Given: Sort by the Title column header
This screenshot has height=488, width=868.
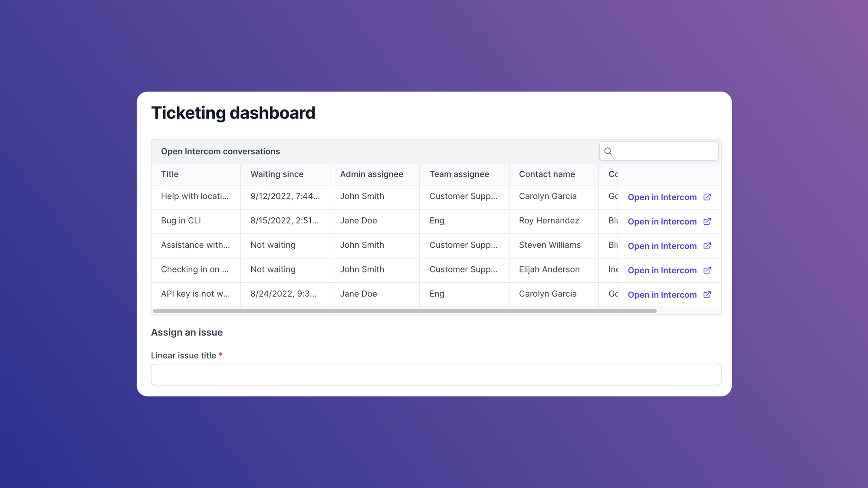Looking at the screenshot, I should (x=196, y=174).
